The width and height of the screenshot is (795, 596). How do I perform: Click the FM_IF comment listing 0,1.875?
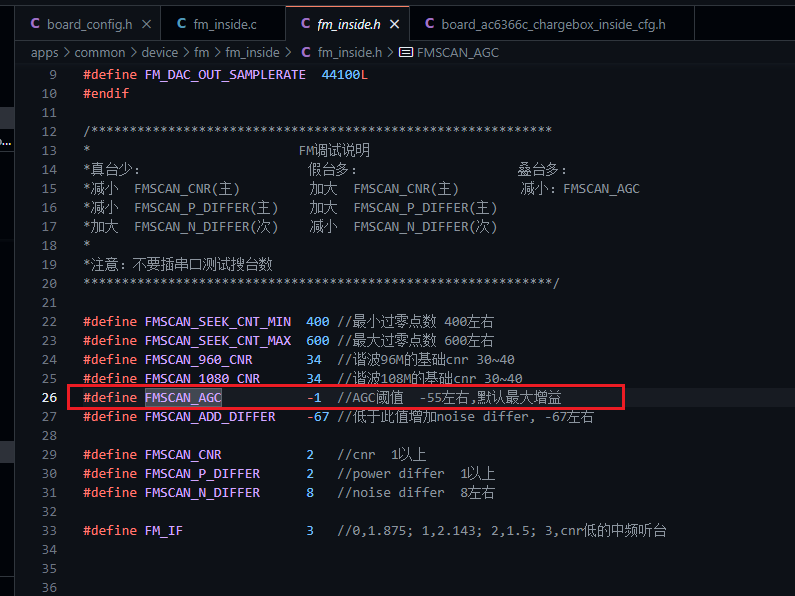502,531
